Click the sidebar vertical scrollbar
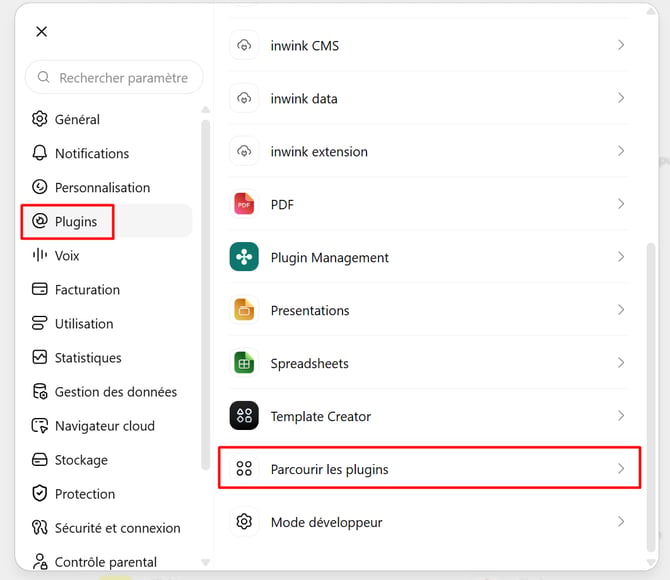 [x=206, y=295]
